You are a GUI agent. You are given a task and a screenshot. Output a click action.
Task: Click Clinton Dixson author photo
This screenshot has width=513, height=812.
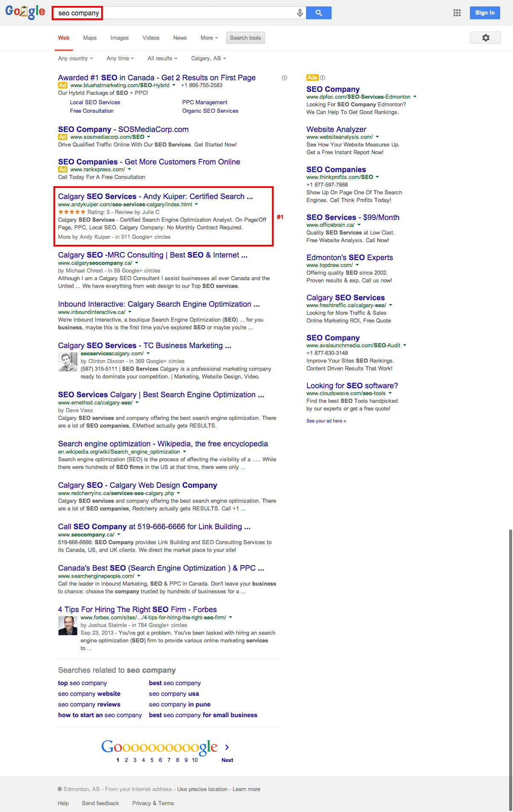click(67, 362)
